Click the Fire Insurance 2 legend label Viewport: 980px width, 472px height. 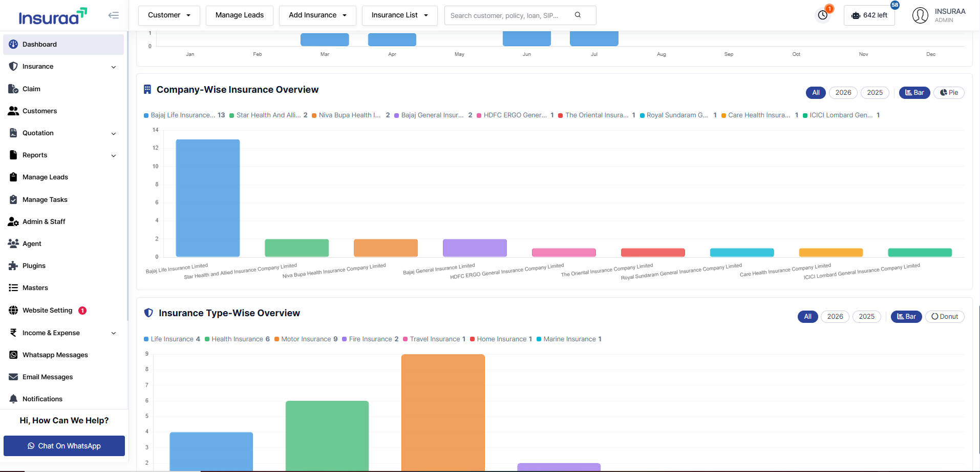click(x=374, y=339)
